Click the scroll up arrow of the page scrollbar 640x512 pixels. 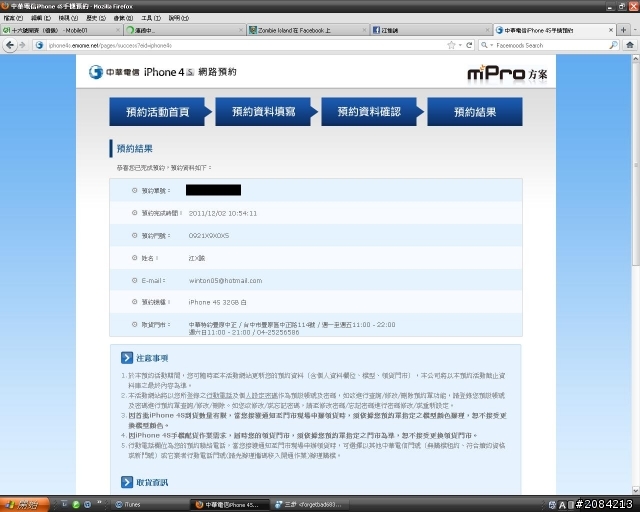(x=636, y=59)
